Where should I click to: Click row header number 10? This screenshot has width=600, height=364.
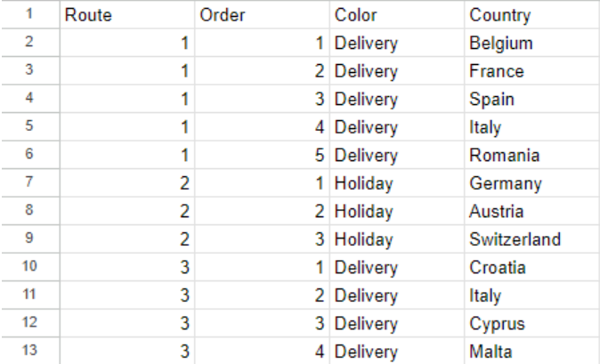[28, 268]
